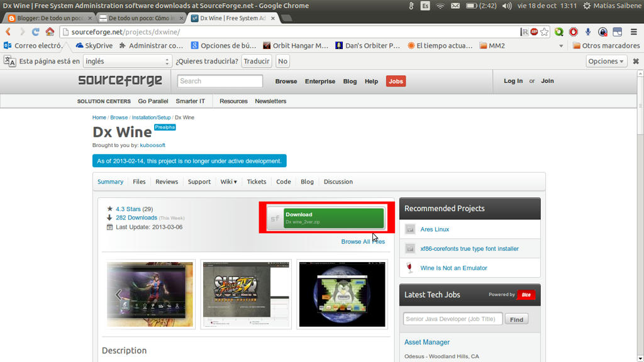Open the Enterprise navigation menu item
Image resolution: width=644 pixels, height=362 pixels.
point(320,81)
